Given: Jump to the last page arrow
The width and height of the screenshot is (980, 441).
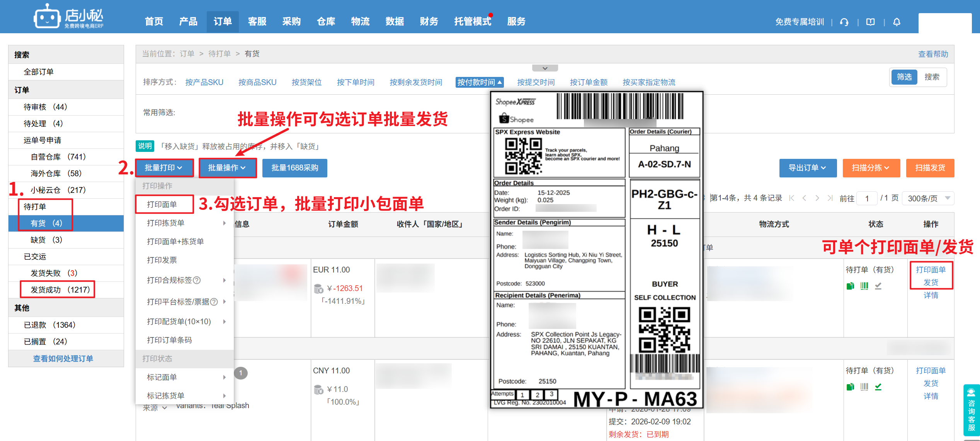Looking at the screenshot, I should click(830, 198).
